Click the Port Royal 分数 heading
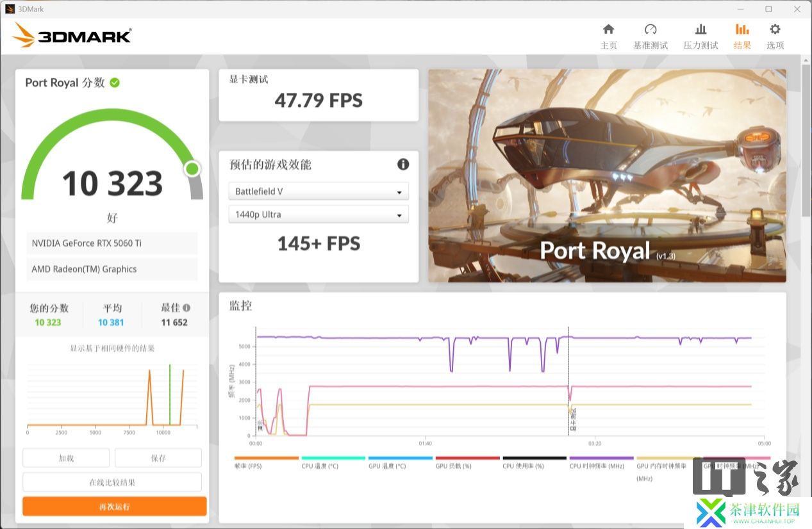 click(x=65, y=83)
